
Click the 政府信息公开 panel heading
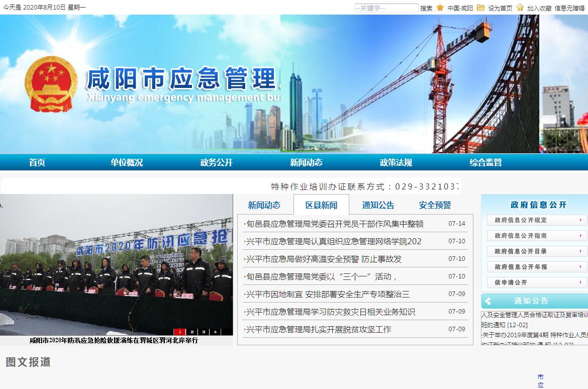(x=539, y=205)
